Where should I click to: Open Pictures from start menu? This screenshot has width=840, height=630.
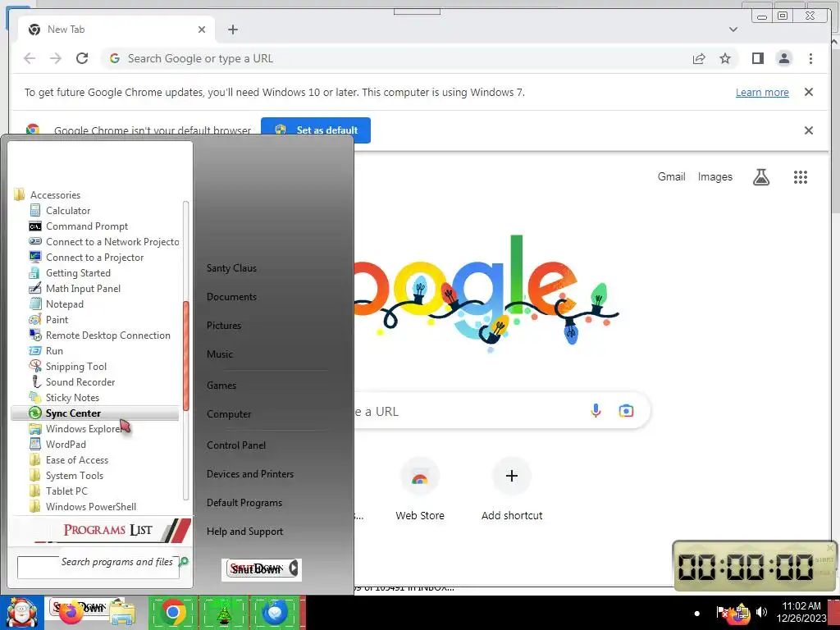tap(224, 325)
